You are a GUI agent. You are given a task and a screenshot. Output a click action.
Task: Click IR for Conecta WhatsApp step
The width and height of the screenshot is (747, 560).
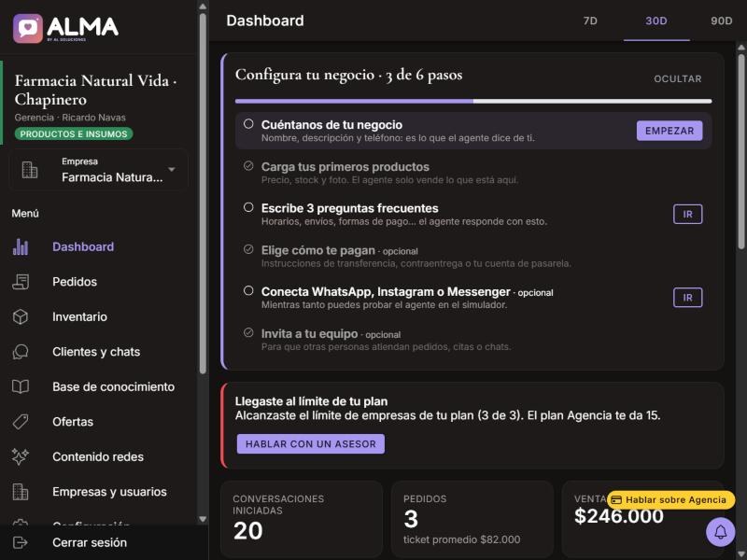687,298
